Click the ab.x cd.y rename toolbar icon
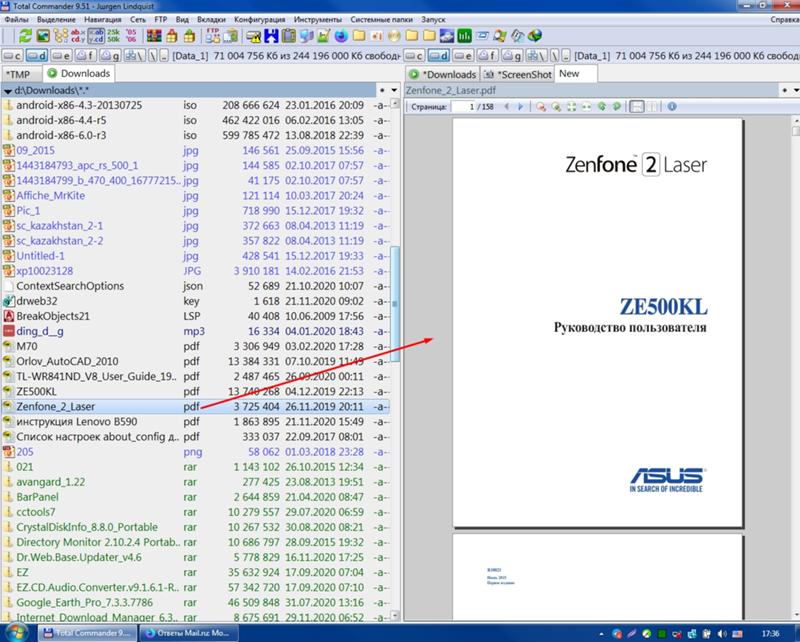Screen dimensions: 800x642 point(78,36)
